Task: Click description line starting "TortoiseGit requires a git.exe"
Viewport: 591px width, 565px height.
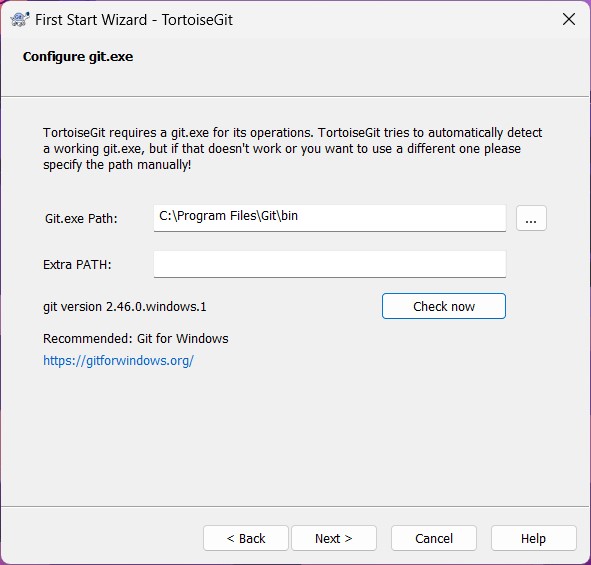Action: click(292, 133)
